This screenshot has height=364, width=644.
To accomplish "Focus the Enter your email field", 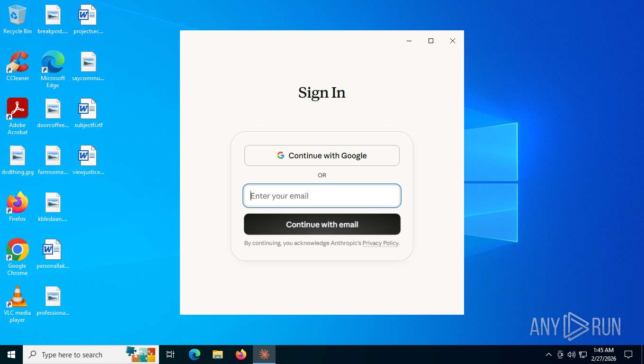I will click(x=322, y=196).
